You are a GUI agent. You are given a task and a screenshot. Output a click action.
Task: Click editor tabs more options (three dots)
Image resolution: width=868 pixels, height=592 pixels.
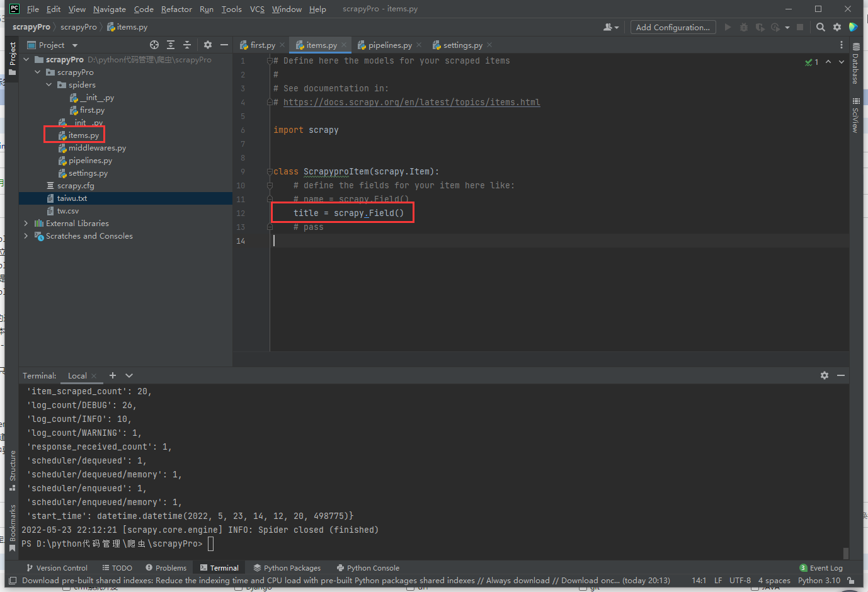tap(842, 45)
